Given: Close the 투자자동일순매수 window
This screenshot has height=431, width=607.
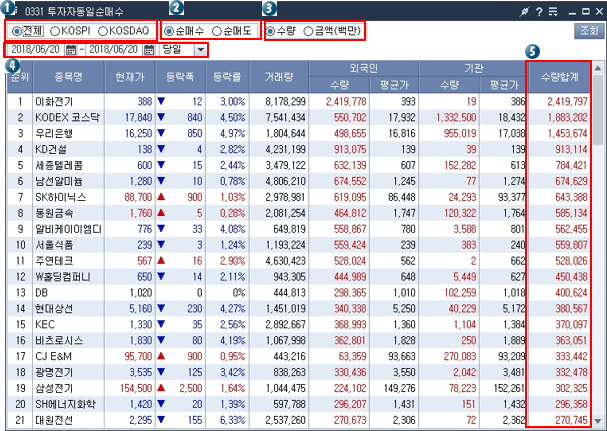Looking at the screenshot, I should click(x=599, y=12).
